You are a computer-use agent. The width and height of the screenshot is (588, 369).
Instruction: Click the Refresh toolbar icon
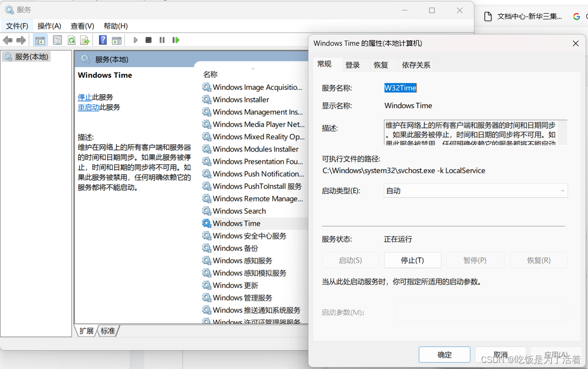[x=72, y=40]
